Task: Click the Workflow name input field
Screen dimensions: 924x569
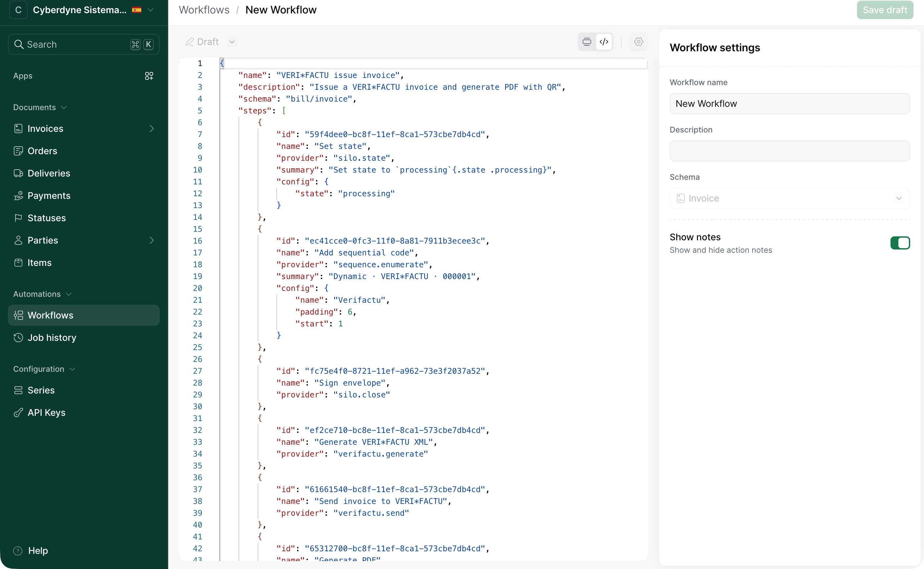Action: point(789,104)
